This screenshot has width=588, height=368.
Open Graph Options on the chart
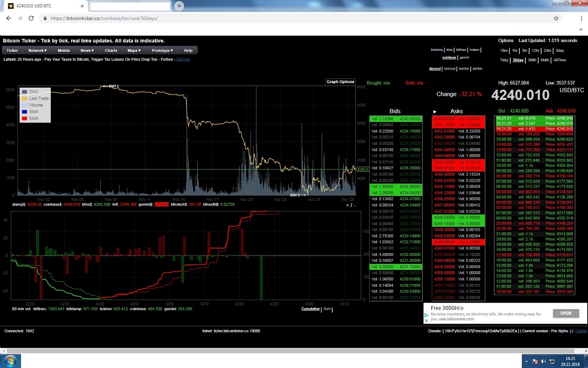point(340,81)
